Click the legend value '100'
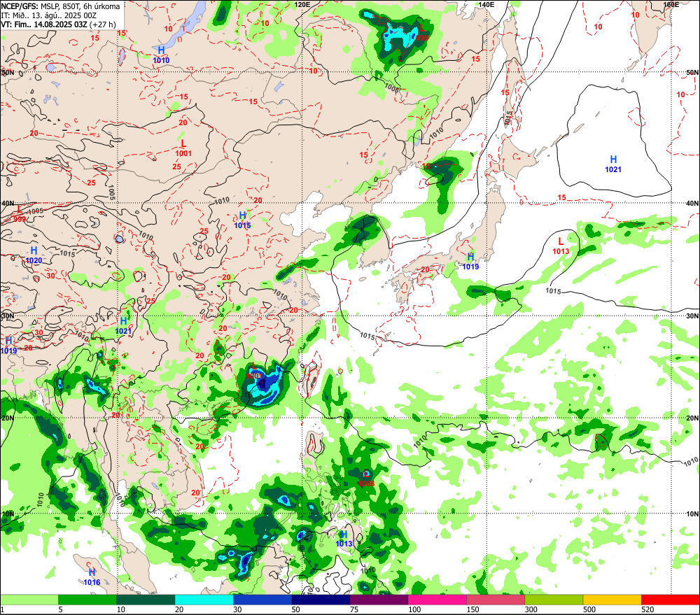This screenshot has width=700, height=615. point(414,609)
